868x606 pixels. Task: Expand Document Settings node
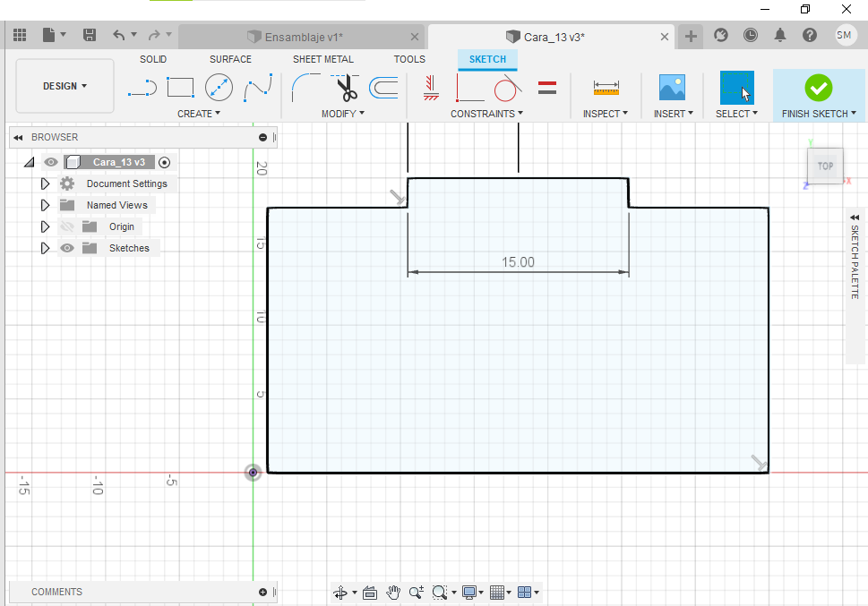coord(45,184)
